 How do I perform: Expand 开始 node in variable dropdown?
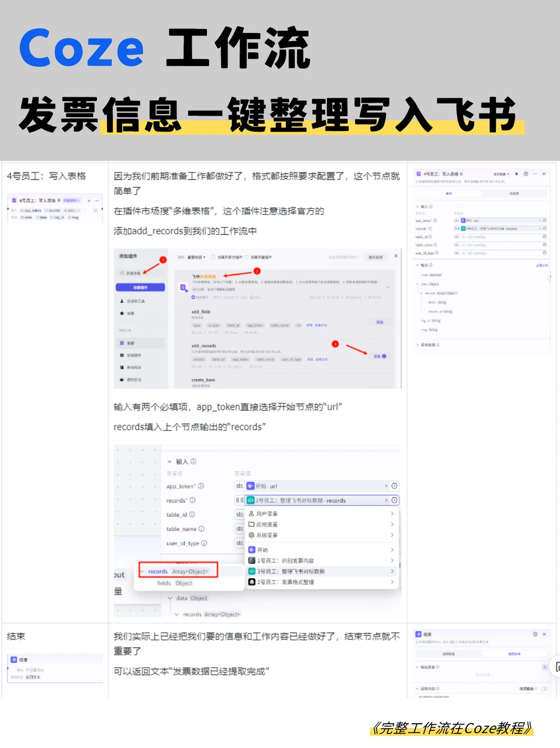pos(321,550)
